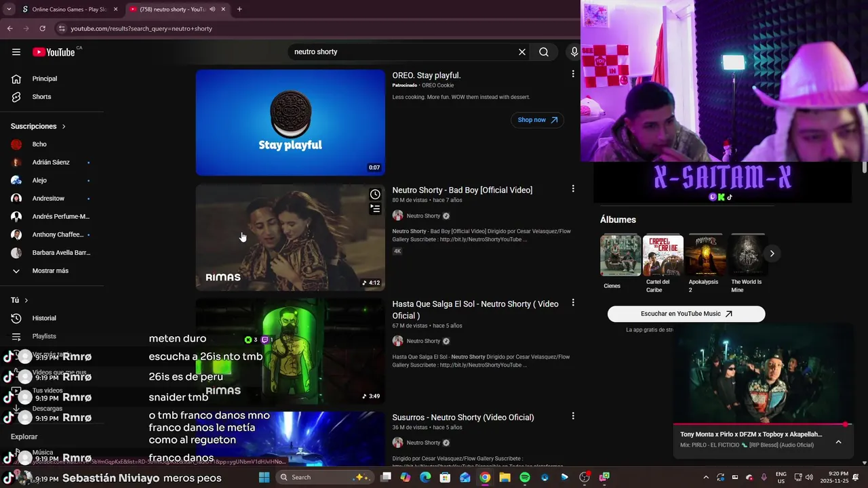Open Susurros - Neutro Shorty title link

pyautogui.click(x=463, y=418)
